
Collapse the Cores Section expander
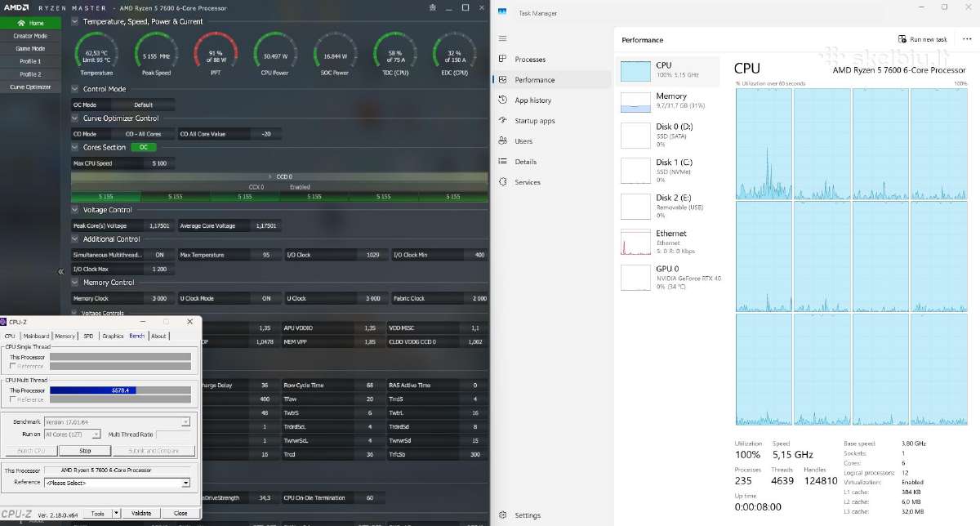click(x=75, y=148)
